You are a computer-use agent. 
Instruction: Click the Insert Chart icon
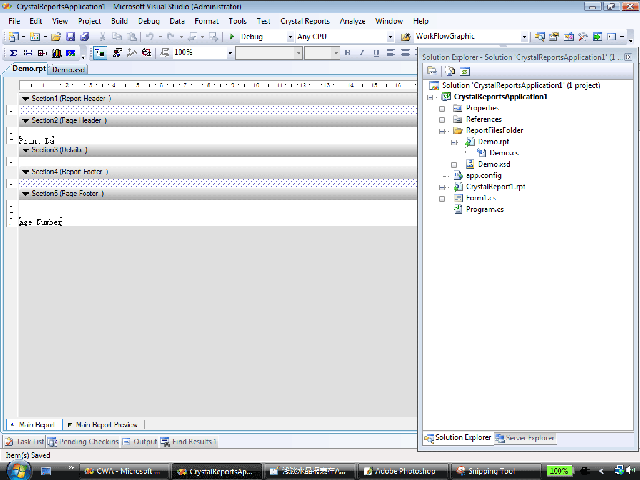tap(57, 53)
